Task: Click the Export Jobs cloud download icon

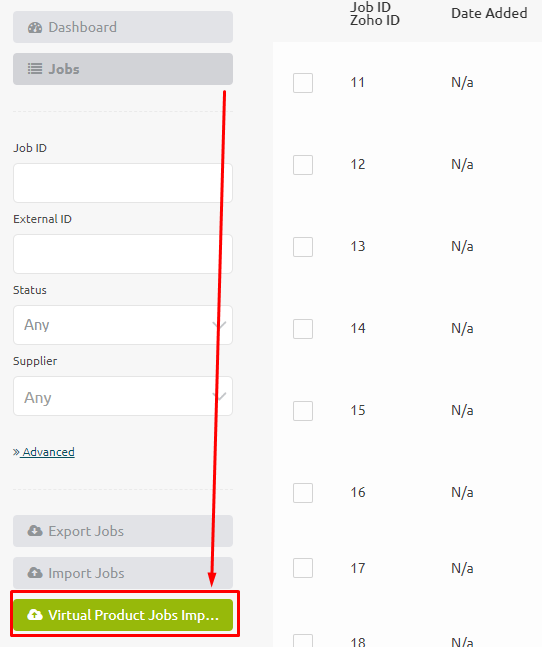Action: coord(35,531)
